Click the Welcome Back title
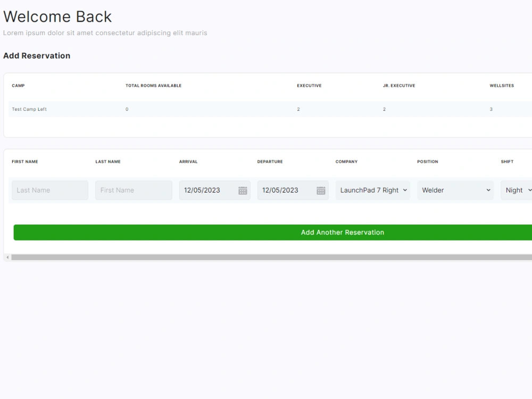The width and height of the screenshot is (532, 399). pos(57,16)
